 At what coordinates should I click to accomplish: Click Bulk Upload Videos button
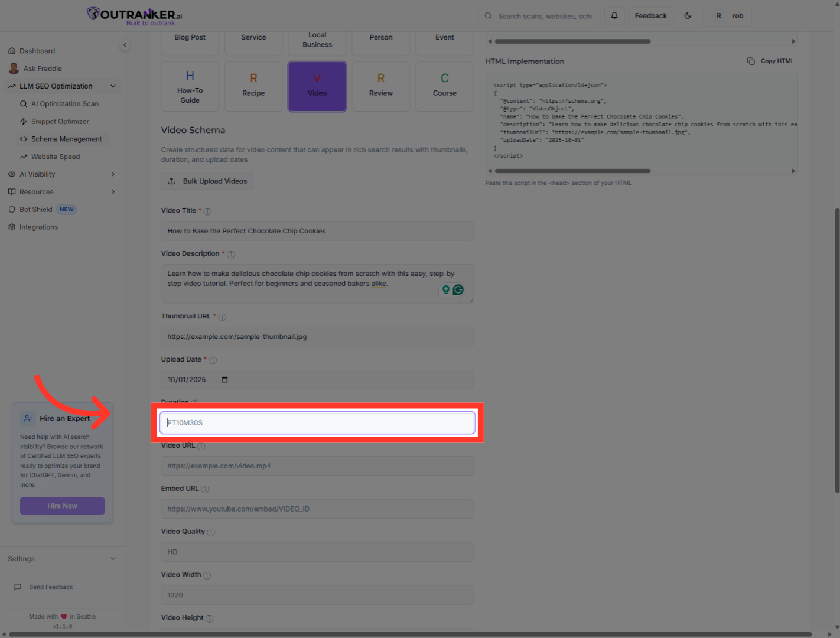pos(207,181)
